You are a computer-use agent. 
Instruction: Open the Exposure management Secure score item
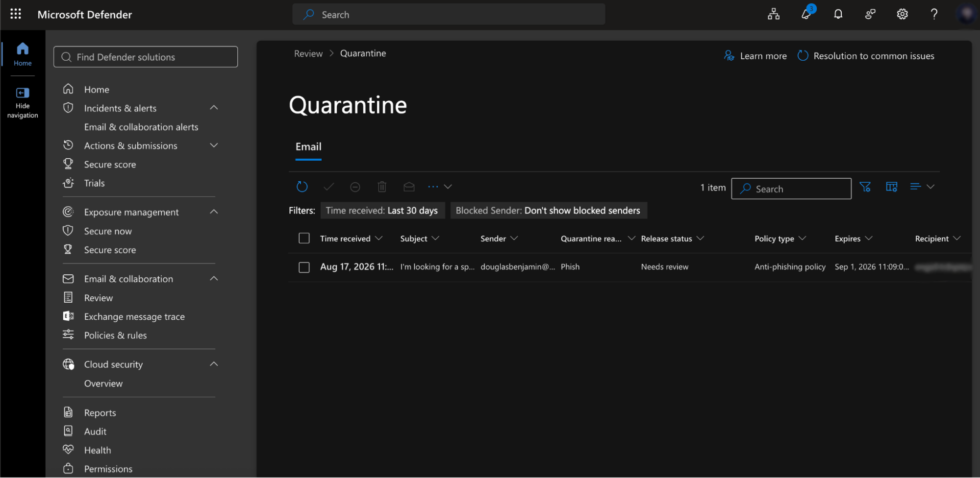click(x=110, y=250)
